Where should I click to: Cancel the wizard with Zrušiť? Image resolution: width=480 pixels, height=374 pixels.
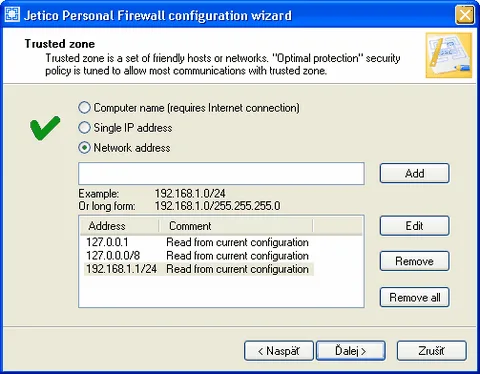tap(431, 351)
